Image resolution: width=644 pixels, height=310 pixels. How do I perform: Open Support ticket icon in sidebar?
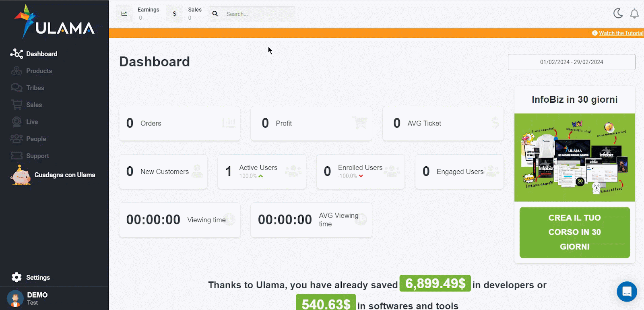coord(17,156)
